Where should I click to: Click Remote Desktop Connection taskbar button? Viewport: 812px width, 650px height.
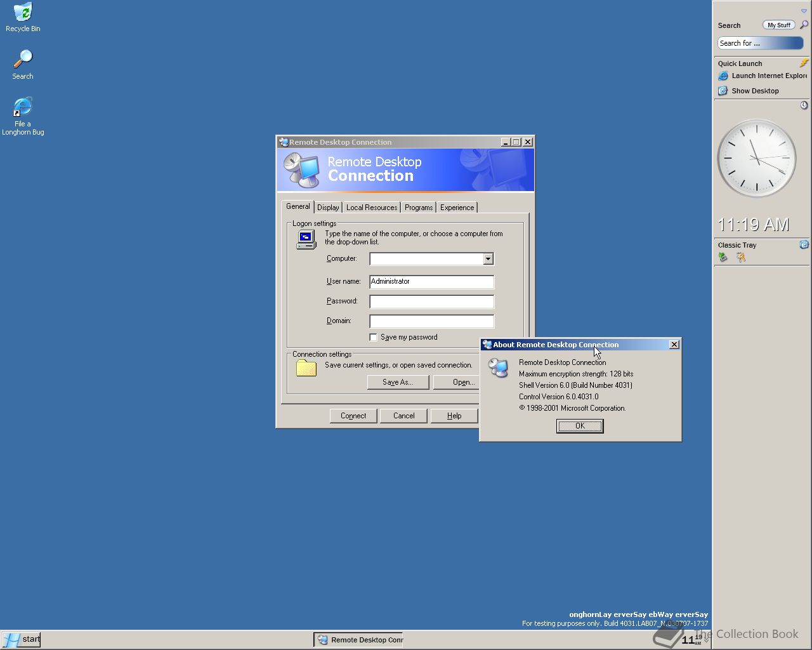359,640
